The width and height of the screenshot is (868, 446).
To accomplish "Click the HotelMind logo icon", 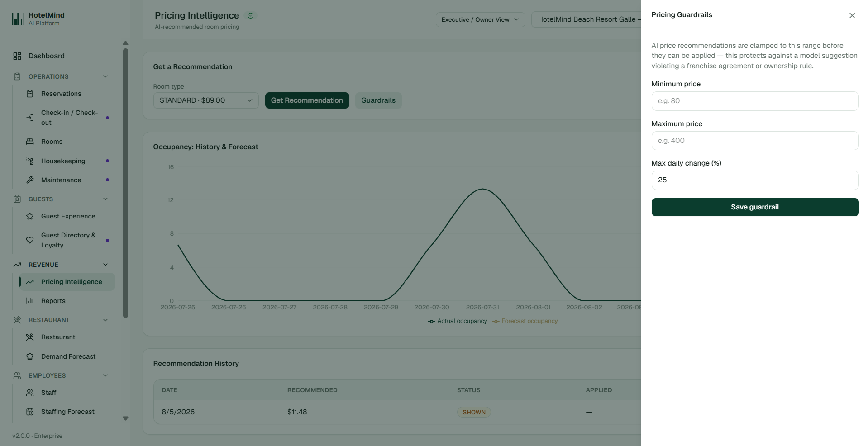I will [x=18, y=19].
